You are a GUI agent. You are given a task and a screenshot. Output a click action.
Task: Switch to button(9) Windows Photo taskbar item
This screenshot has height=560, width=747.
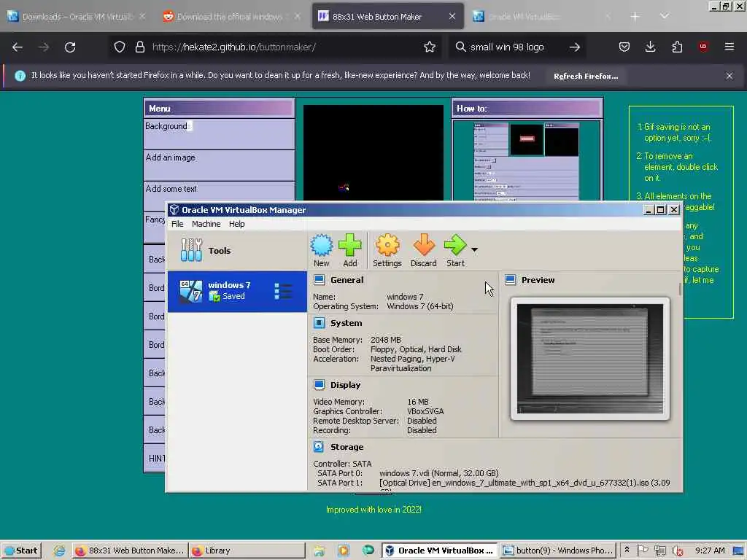coord(558,551)
